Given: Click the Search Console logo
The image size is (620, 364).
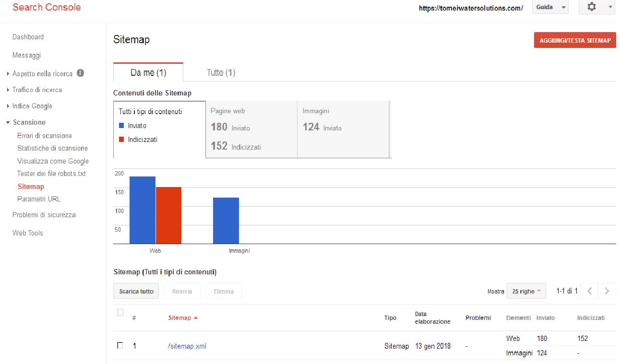Looking at the screenshot, I should coord(47,7).
